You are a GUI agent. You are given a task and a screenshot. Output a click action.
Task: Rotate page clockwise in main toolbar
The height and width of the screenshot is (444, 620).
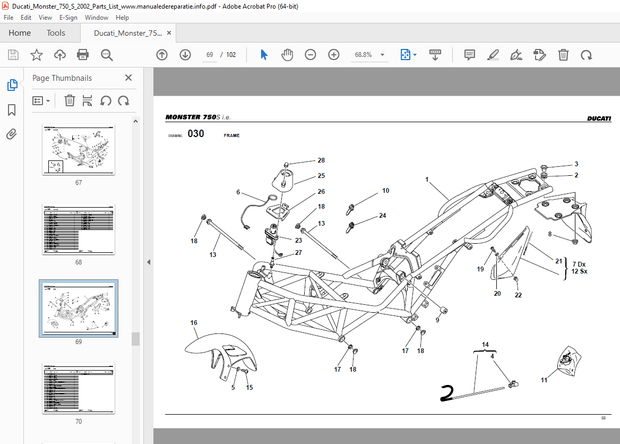coord(586,55)
